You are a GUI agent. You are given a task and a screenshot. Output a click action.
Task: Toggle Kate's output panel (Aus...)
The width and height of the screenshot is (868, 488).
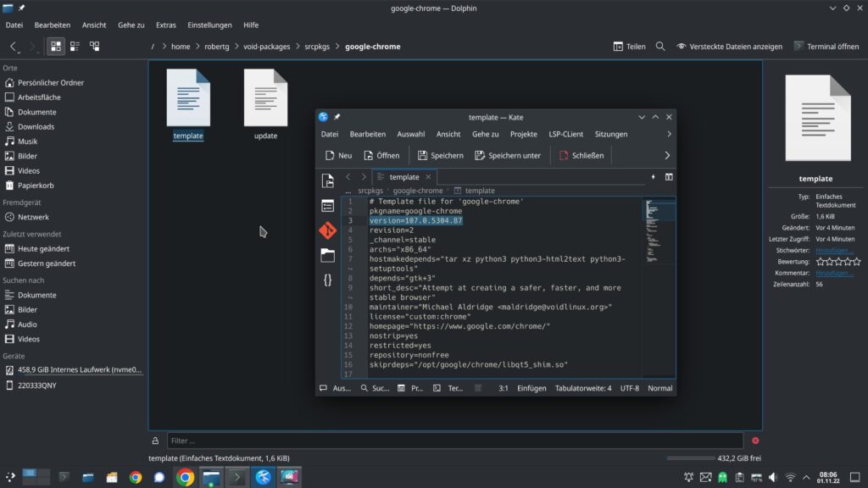[x=336, y=388]
